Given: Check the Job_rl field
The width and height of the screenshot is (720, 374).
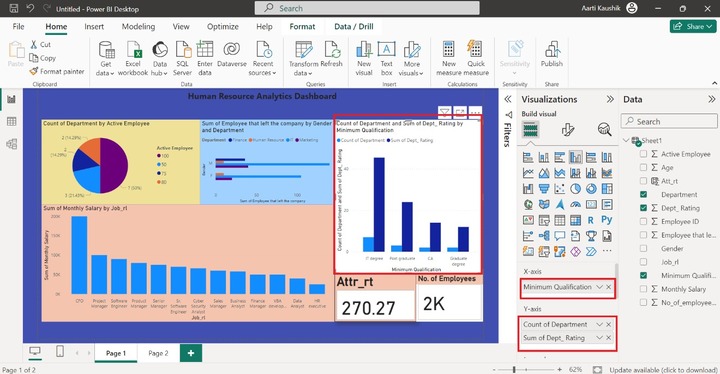Looking at the screenshot, I should (643, 262).
